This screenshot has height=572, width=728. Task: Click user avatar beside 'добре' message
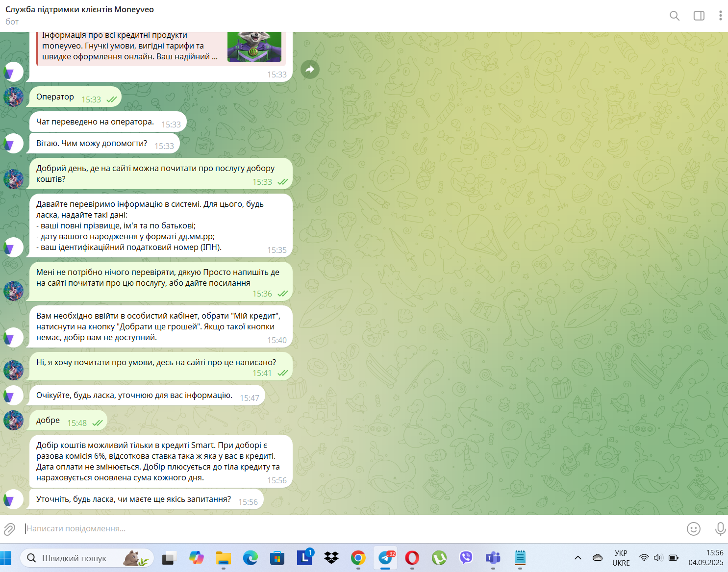pyautogui.click(x=13, y=421)
